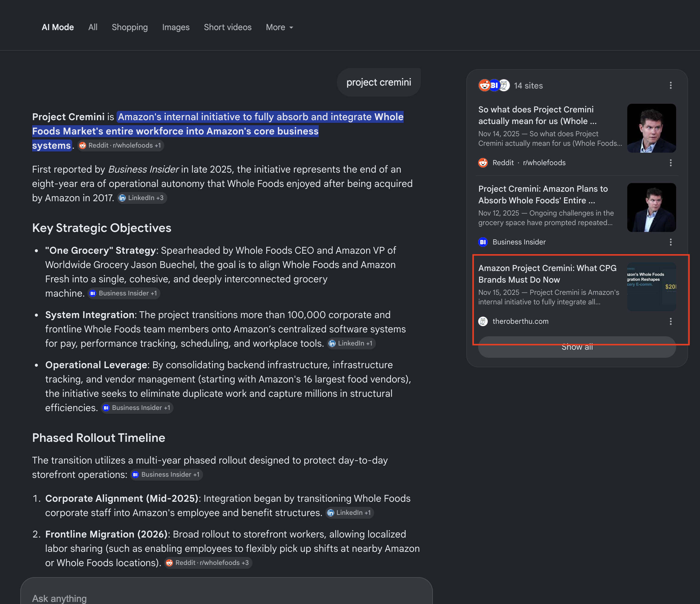
Task: Click the highlighted 'Amazon's internal initiative' text
Action: 218,131
